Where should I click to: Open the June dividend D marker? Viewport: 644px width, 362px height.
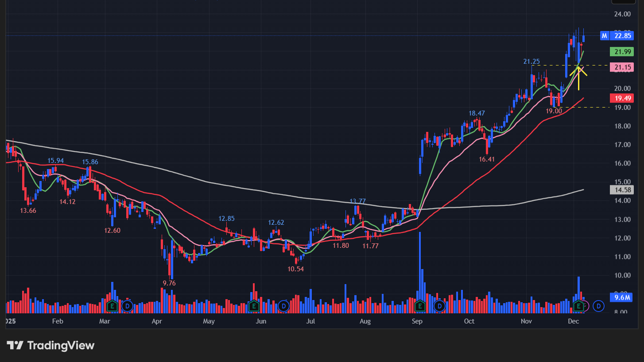click(x=284, y=306)
